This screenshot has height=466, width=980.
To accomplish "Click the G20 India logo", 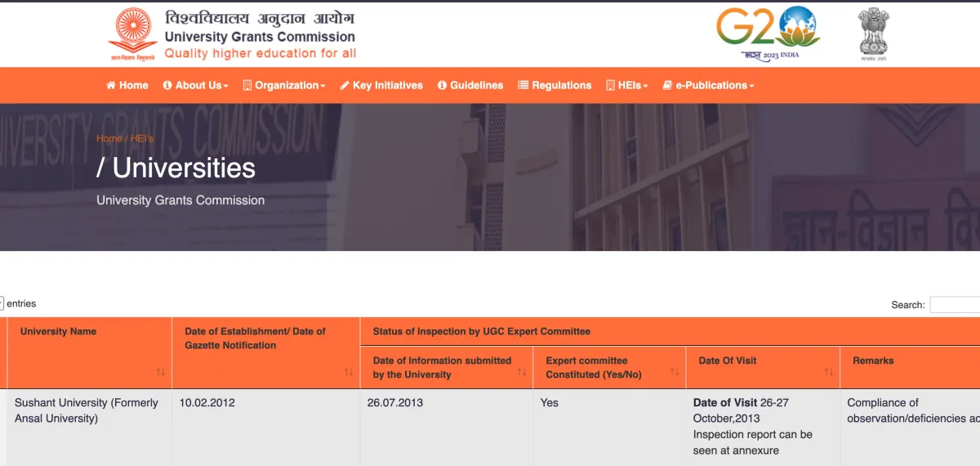I will 768,34.
